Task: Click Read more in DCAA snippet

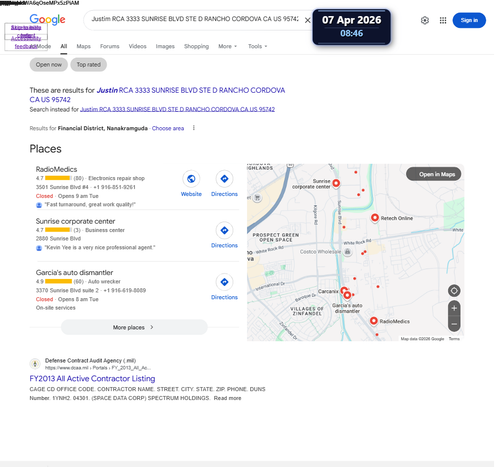Action: click(227, 398)
